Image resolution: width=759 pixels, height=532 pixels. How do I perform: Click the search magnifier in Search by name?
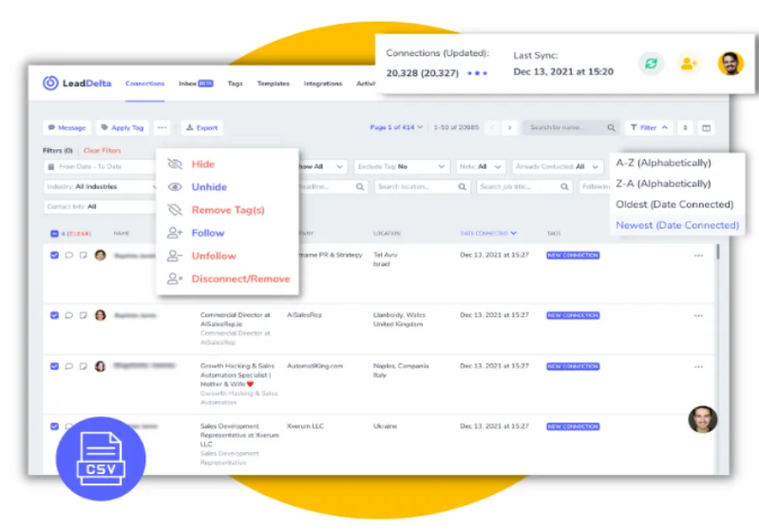611,128
